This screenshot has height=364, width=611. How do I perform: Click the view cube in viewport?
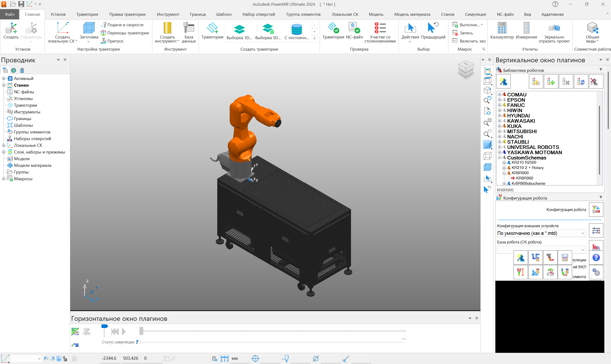pos(465,69)
